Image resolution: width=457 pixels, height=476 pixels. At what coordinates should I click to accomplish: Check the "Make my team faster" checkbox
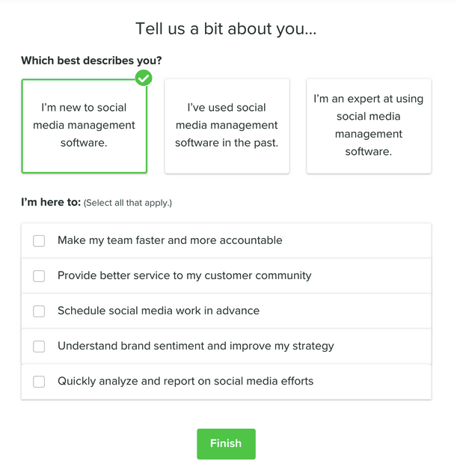pyautogui.click(x=39, y=241)
